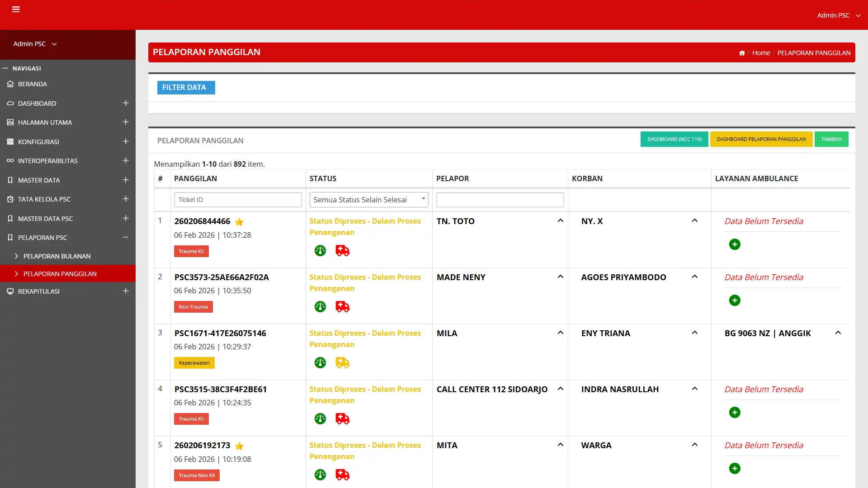Go to BERANDA in the sidebar
Screen dimensions: 868x488
click(33, 84)
